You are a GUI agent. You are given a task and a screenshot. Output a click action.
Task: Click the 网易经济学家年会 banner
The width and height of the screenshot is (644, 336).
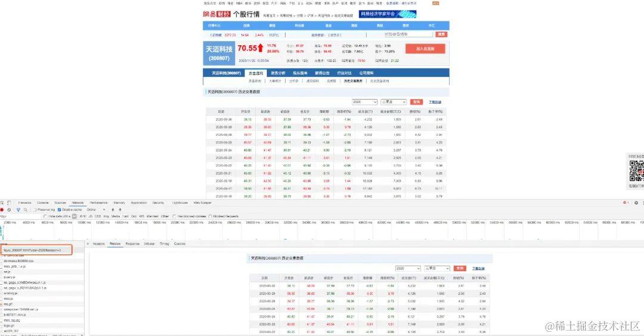tap(388, 14)
